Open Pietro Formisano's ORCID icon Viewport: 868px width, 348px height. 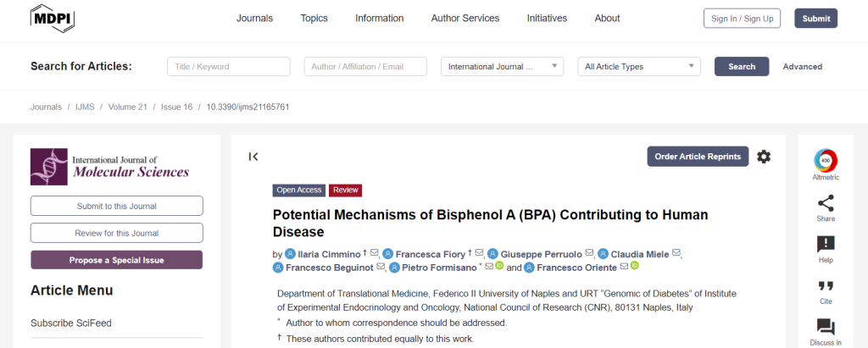pyautogui.click(x=498, y=266)
